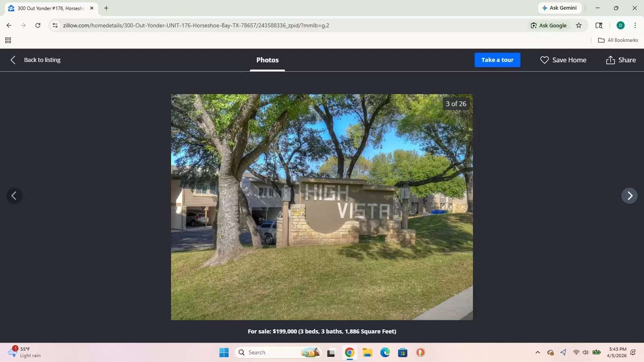This screenshot has width=644, height=362.
Task: Open a new browser tab
Action: pyautogui.click(x=106, y=8)
